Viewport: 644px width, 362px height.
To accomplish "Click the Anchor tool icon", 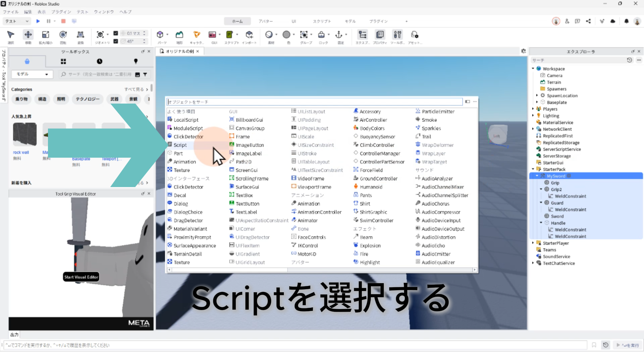I will 339,35.
